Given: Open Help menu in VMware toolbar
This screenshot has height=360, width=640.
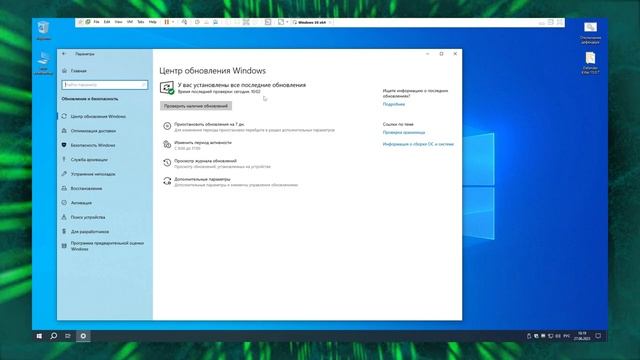Looking at the screenshot, I should pyautogui.click(x=153, y=22).
